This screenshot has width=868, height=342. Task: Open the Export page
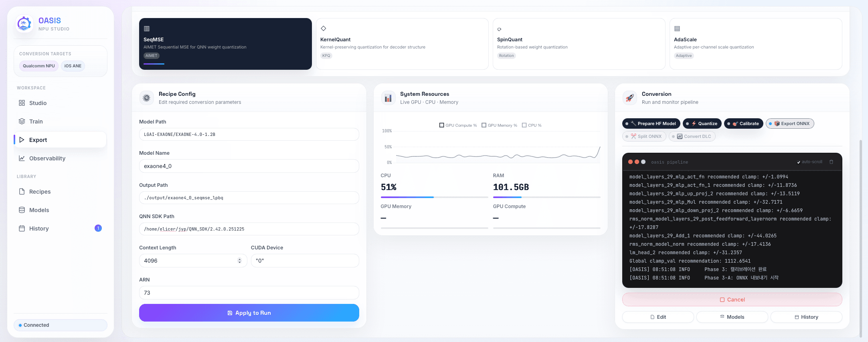tap(60, 140)
